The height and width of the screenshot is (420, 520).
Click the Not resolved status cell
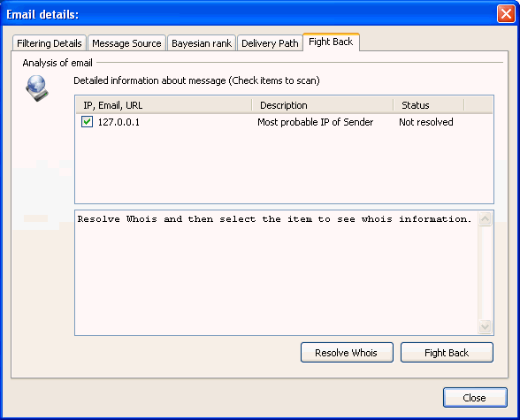pyautogui.click(x=426, y=122)
